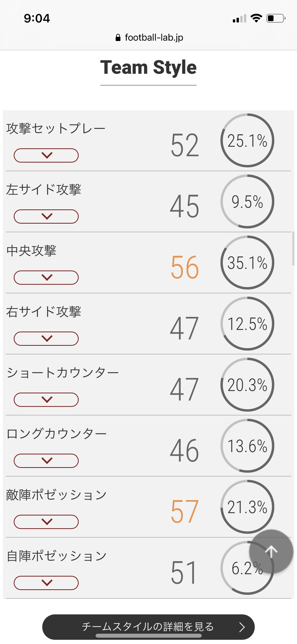Click the 35.1% circular gauge
Viewport: 297px width, 644px height.
[x=247, y=263]
